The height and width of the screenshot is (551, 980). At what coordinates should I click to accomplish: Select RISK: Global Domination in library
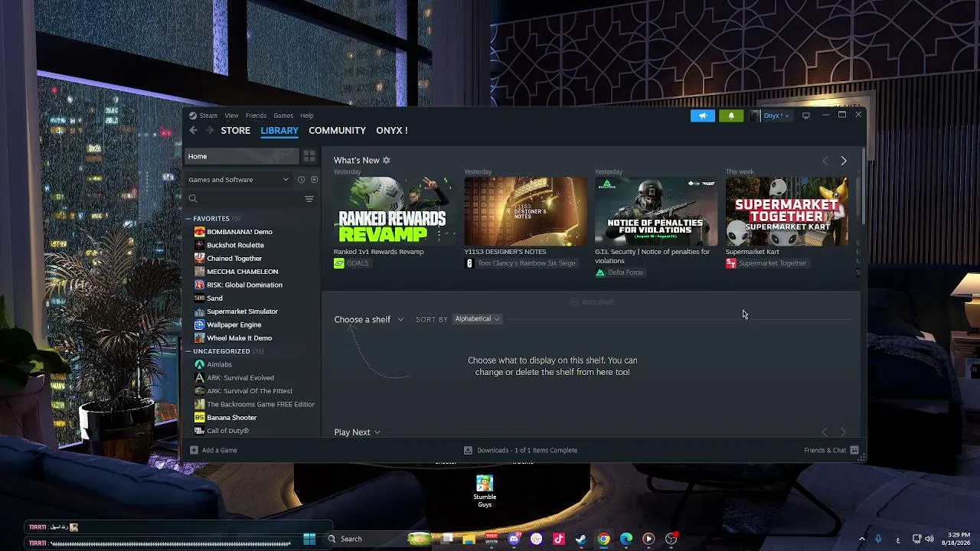coord(244,285)
